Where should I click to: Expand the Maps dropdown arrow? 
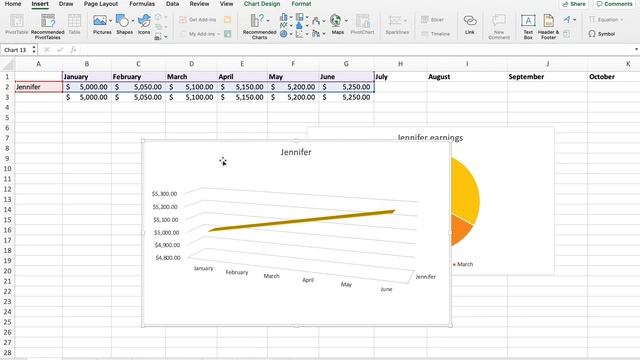click(x=346, y=20)
